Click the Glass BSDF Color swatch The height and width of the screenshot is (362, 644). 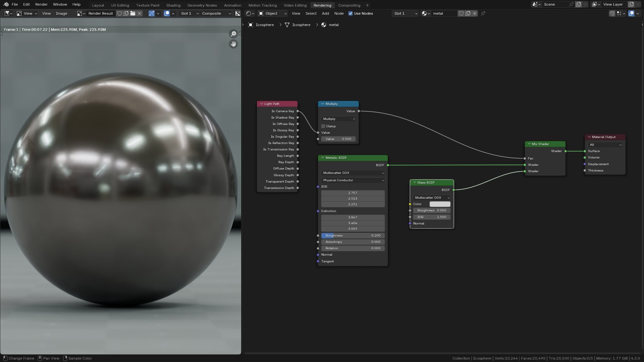point(440,204)
